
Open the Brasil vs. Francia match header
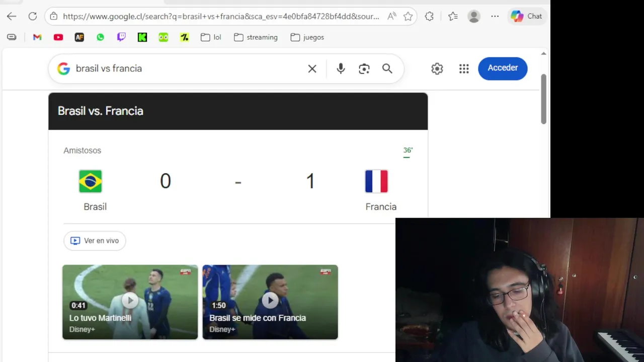tap(238, 111)
